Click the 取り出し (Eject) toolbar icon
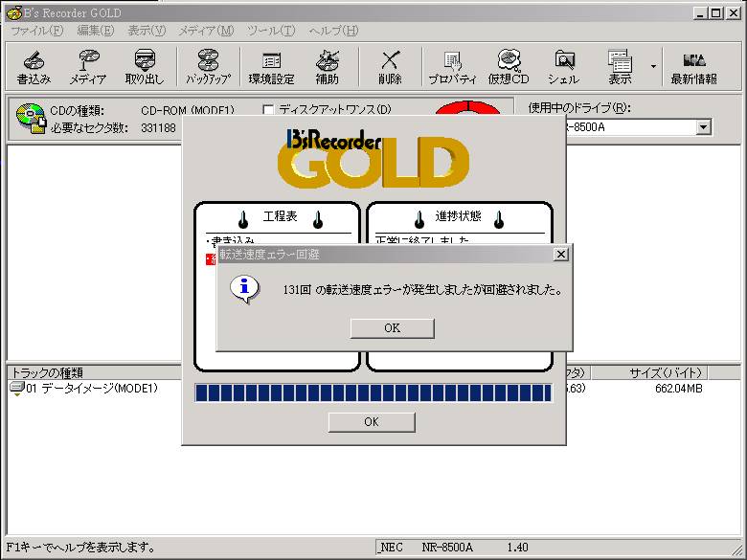The image size is (747, 560). (x=145, y=67)
